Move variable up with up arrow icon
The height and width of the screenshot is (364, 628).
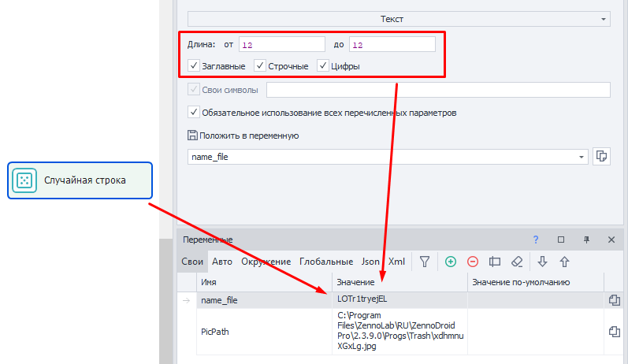coord(564,262)
